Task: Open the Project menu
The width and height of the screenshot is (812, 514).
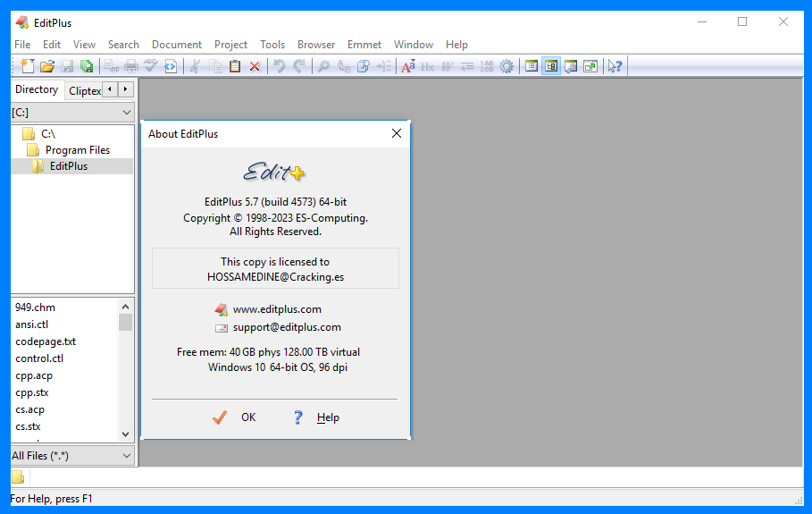Action: point(231,45)
